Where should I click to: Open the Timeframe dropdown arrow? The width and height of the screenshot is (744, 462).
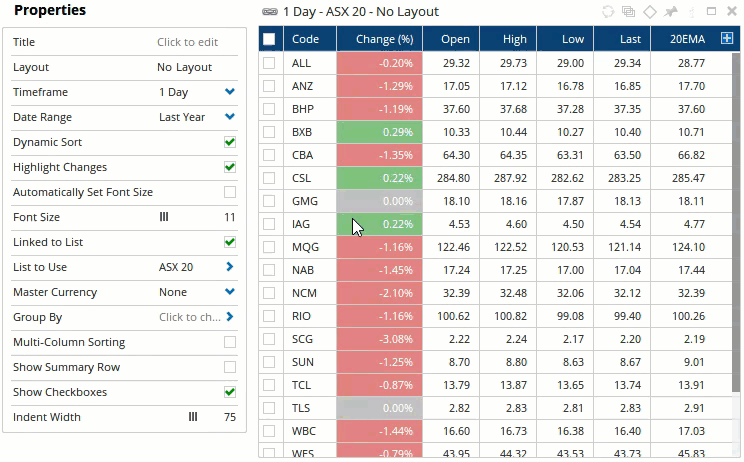tap(230, 92)
